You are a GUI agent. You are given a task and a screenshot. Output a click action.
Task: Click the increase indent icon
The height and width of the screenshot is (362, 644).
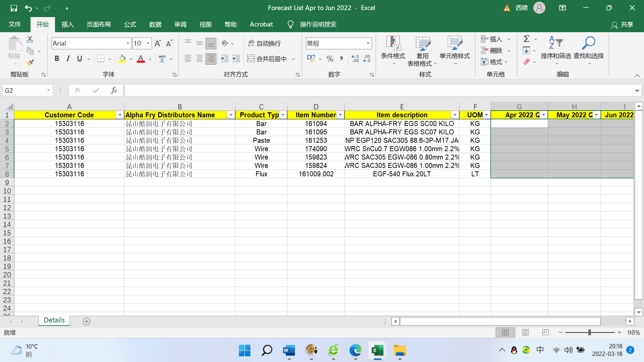(x=236, y=59)
